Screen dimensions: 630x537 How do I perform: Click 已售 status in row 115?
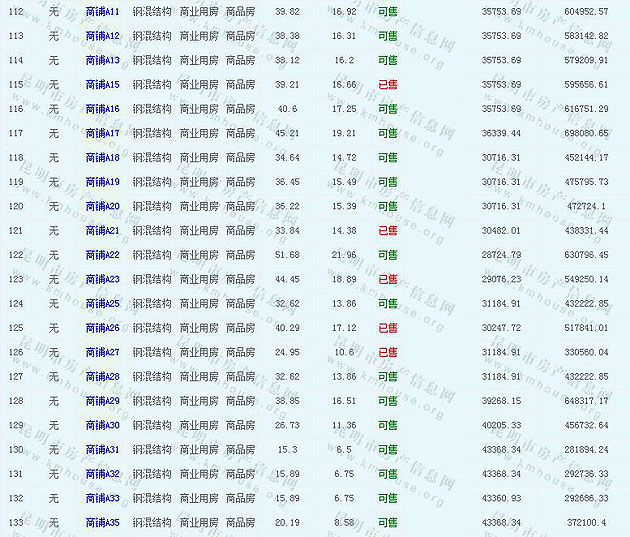pos(387,85)
